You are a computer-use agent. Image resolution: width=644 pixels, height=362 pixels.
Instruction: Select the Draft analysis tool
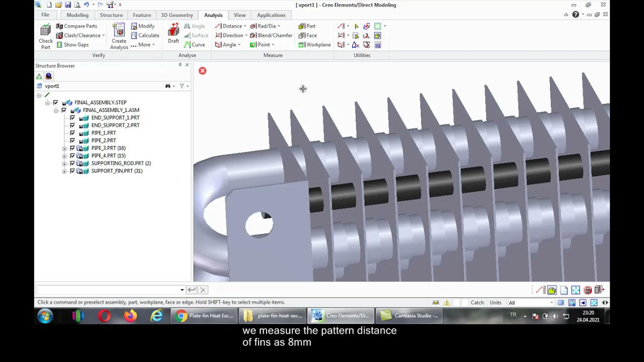tap(174, 34)
